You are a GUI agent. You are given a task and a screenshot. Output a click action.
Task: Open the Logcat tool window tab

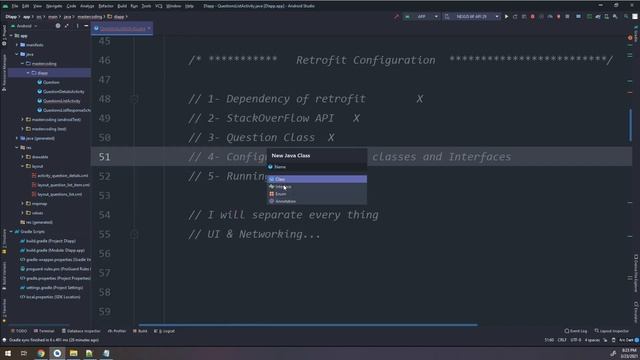click(x=164, y=331)
